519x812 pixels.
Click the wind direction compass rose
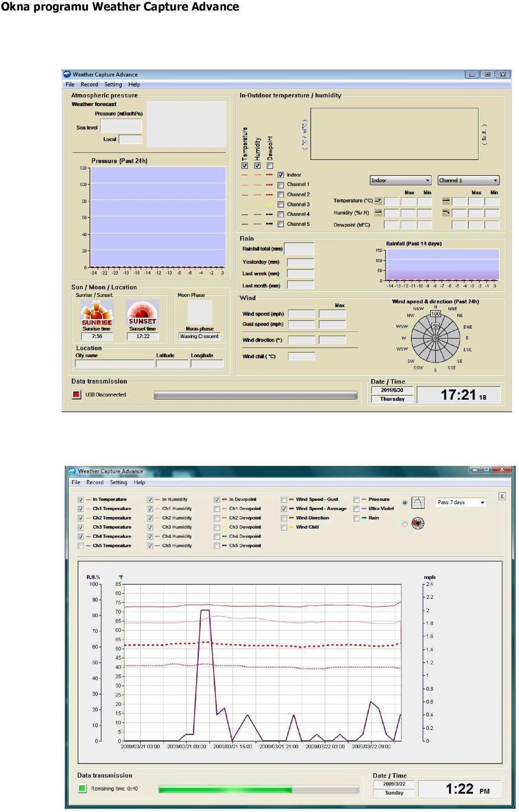(435, 338)
